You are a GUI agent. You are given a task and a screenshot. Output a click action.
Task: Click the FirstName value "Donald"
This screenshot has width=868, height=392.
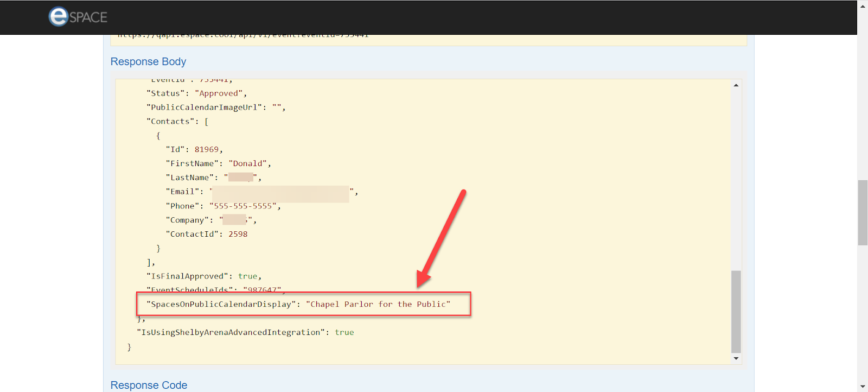pyautogui.click(x=247, y=163)
